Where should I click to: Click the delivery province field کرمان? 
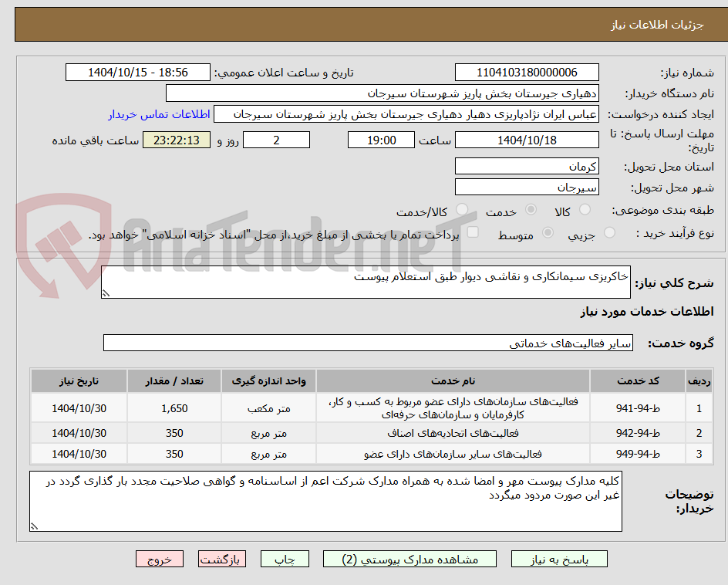527,167
